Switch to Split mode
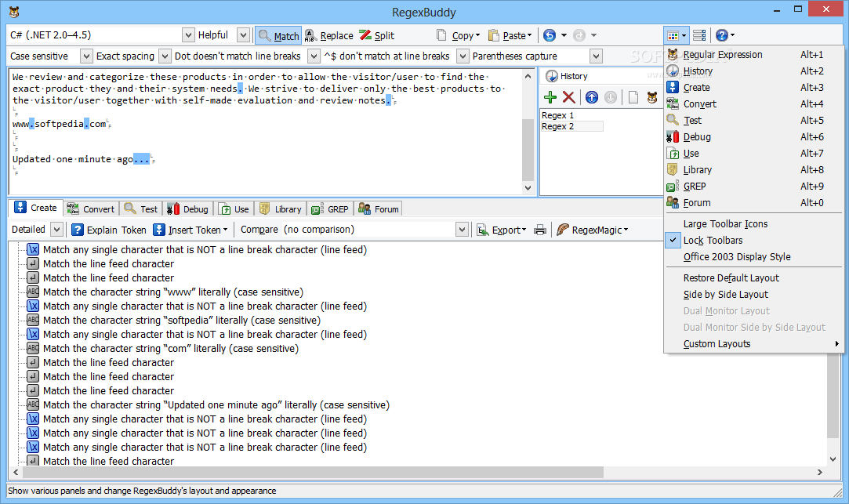This screenshot has height=504, width=849. 377,36
